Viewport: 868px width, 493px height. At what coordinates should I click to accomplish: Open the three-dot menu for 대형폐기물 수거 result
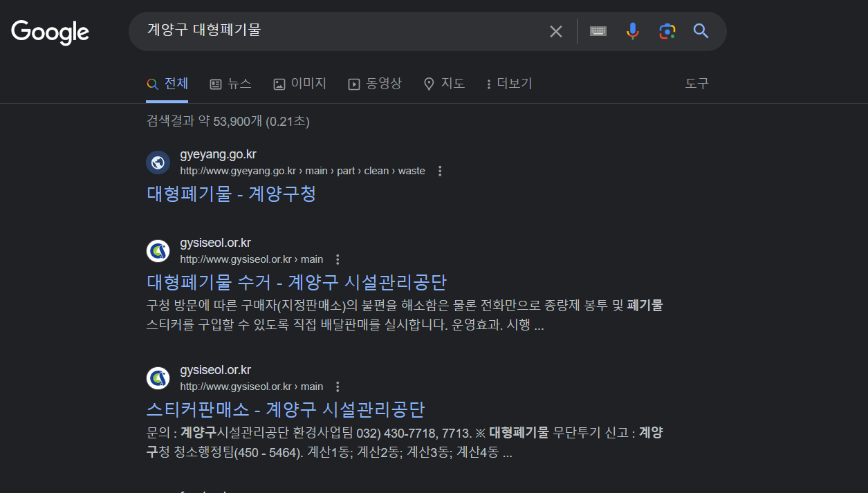[x=338, y=259]
